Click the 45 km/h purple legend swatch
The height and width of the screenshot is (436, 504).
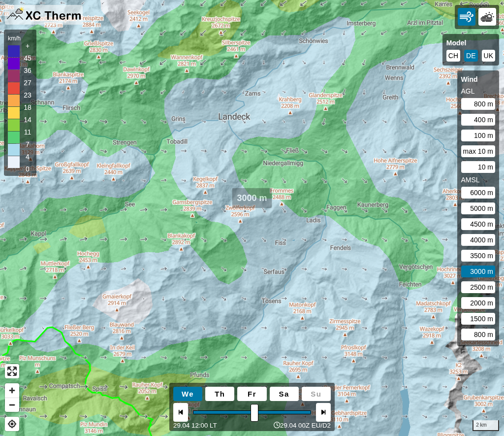click(14, 64)
